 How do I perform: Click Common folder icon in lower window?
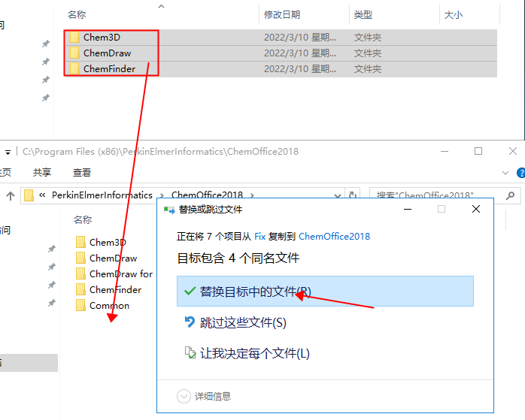coord(80,305)
